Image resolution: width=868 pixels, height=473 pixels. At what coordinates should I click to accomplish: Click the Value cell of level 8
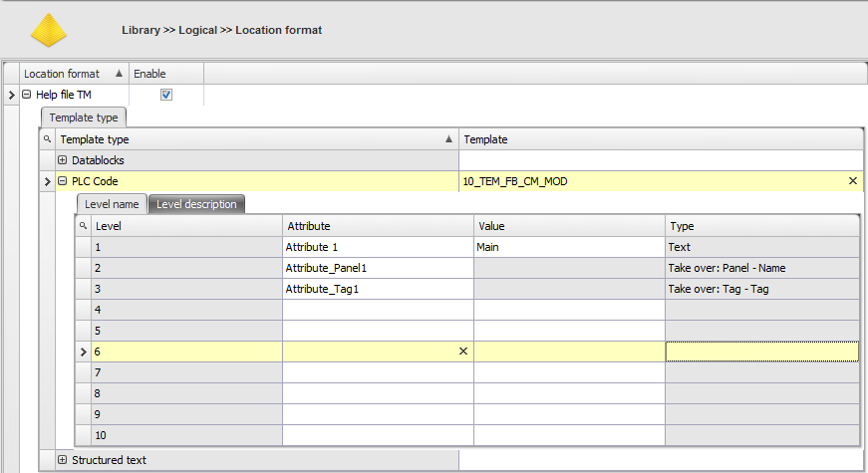570,394
